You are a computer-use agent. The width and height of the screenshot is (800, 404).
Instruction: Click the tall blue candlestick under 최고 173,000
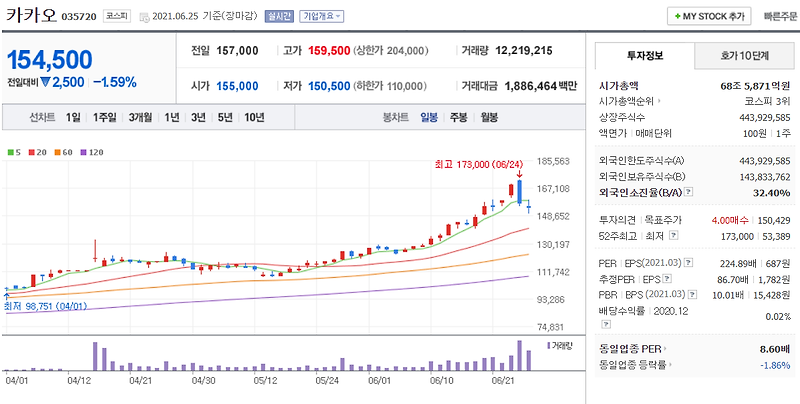519,192
